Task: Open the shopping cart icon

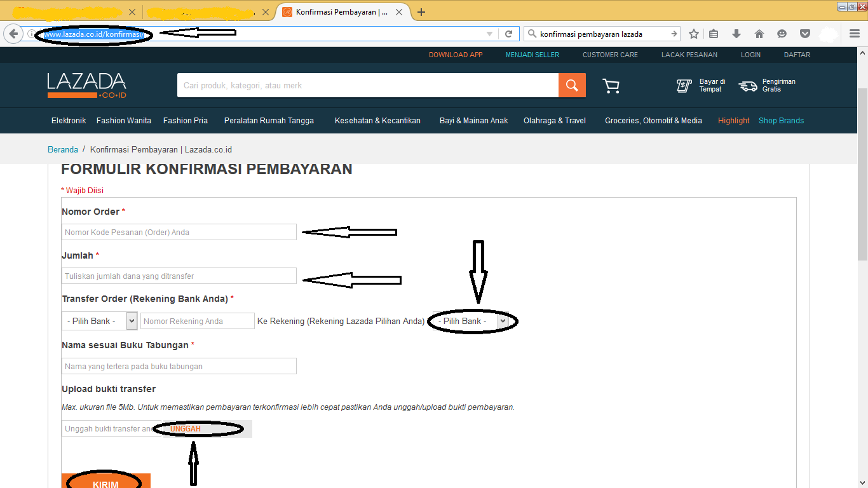Action: pos(611,86)
